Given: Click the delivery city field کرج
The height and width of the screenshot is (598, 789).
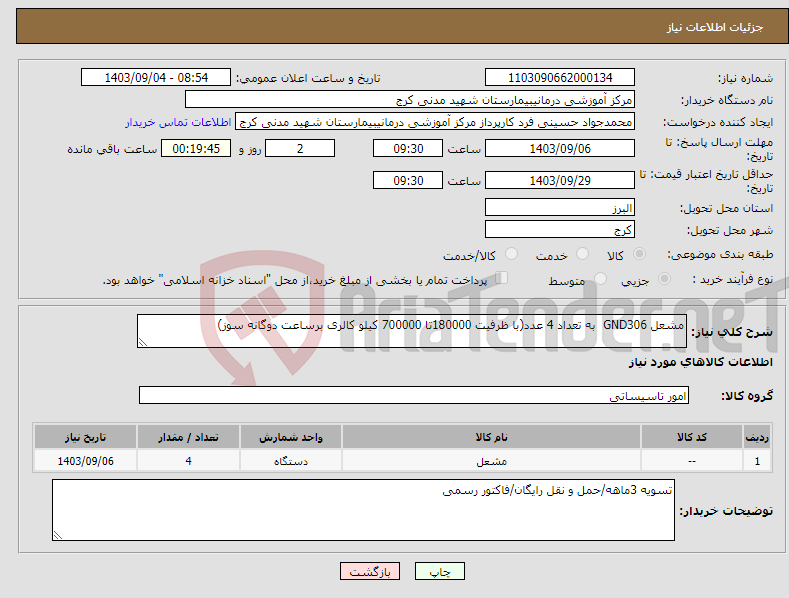Looking at the screenshot, I should coord(560,230).
